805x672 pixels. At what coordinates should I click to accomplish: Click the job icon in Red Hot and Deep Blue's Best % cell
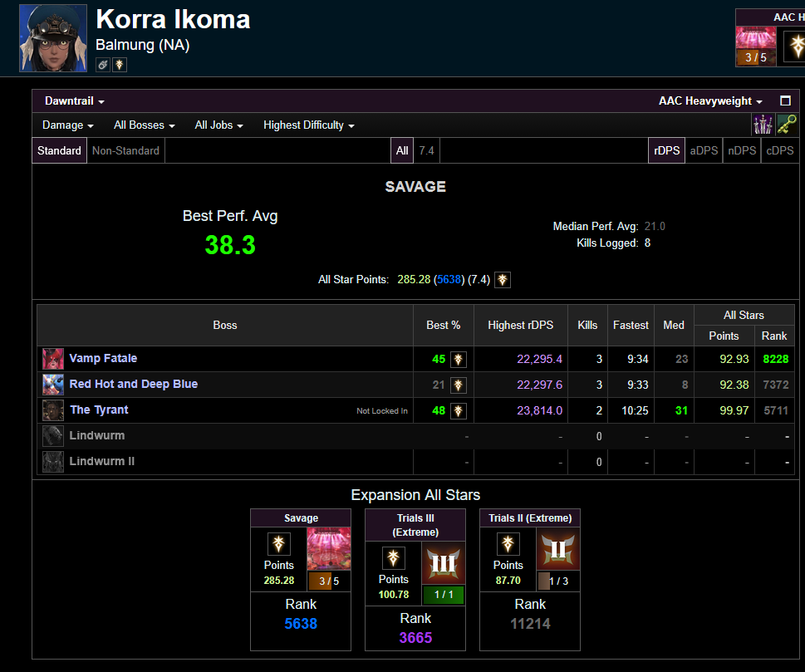459,385
